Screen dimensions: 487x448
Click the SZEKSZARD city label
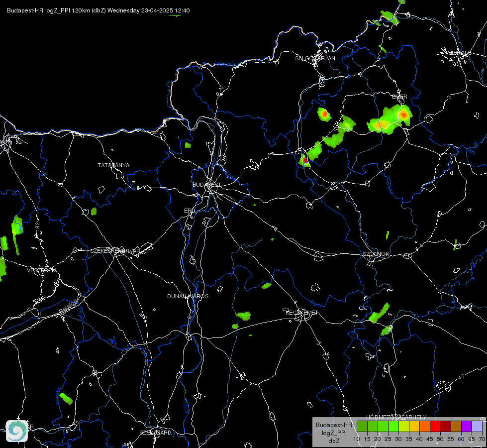click(155, 433)
